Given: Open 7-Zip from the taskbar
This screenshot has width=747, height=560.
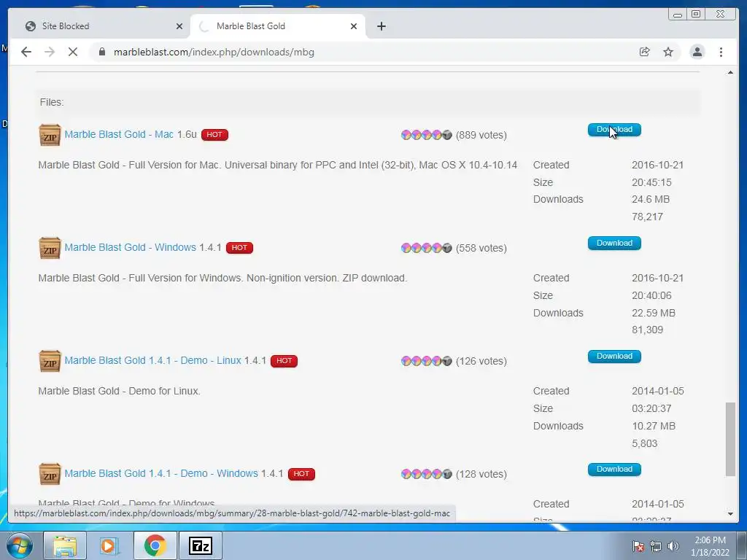Looking at the screenshot, I should [200, 545].
